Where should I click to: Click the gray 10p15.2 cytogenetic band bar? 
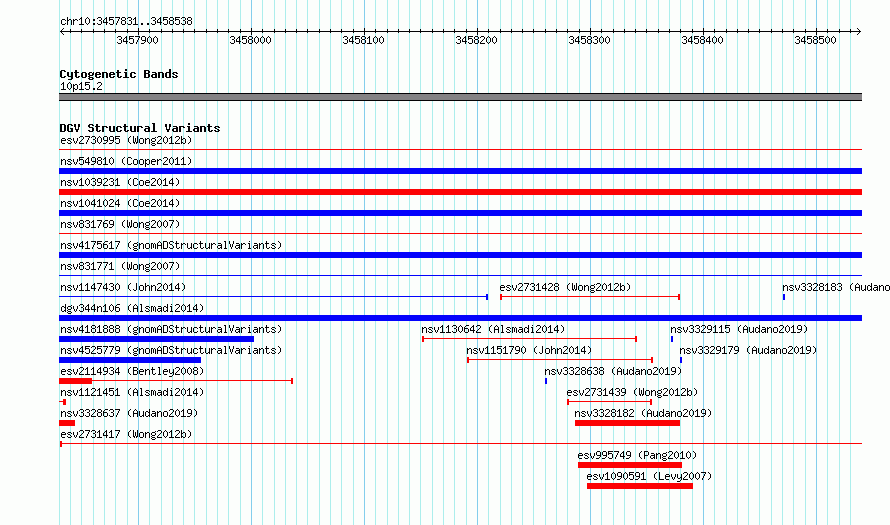[460, 97]
